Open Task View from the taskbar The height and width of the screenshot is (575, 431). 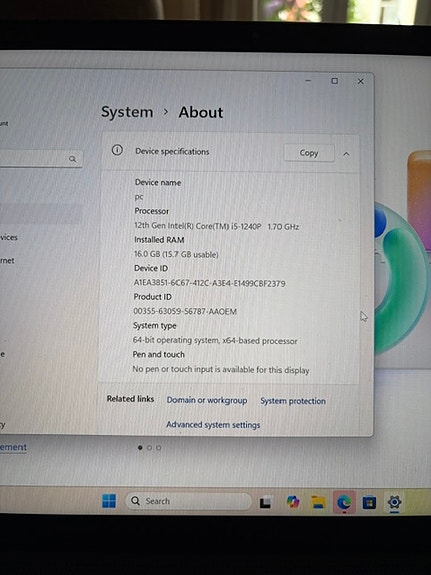pos(266,502)
